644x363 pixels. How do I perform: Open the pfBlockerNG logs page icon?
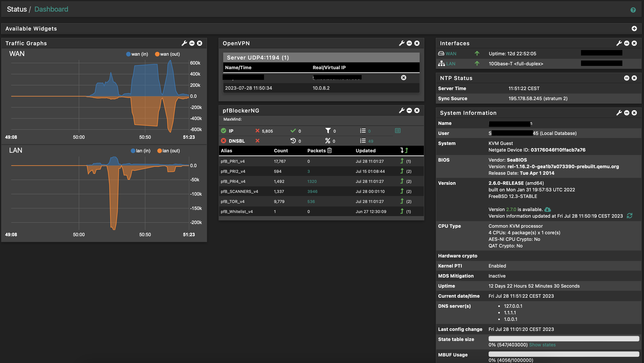tap(398, 131)
